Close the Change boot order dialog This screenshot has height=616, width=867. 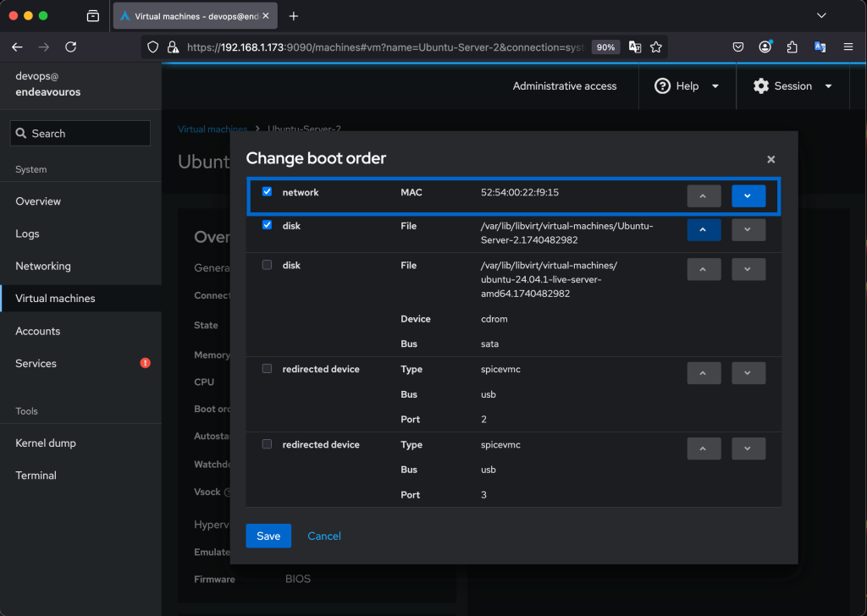coord(770,159)
